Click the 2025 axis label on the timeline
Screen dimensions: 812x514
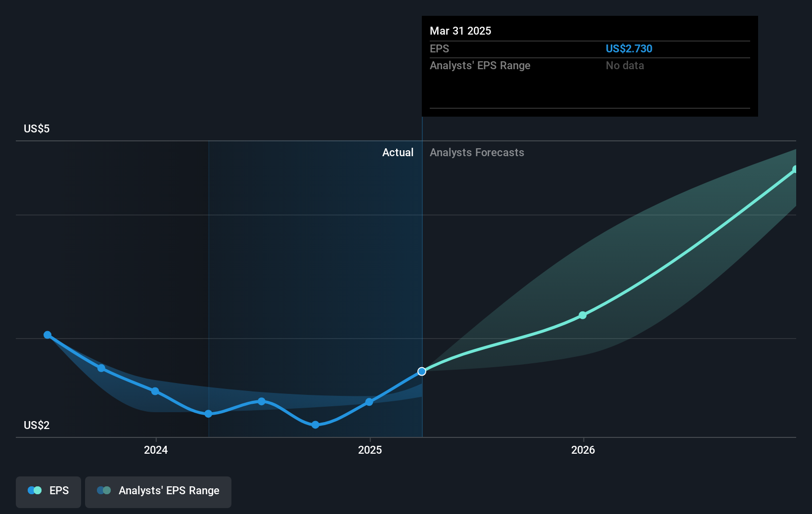pos(370,450)
